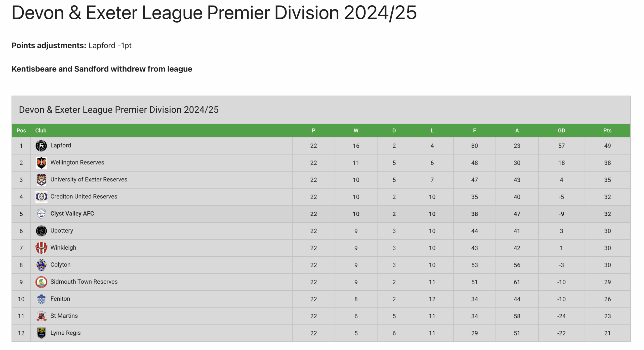Open the Clyst Valley AFC team link

point(72,214)
